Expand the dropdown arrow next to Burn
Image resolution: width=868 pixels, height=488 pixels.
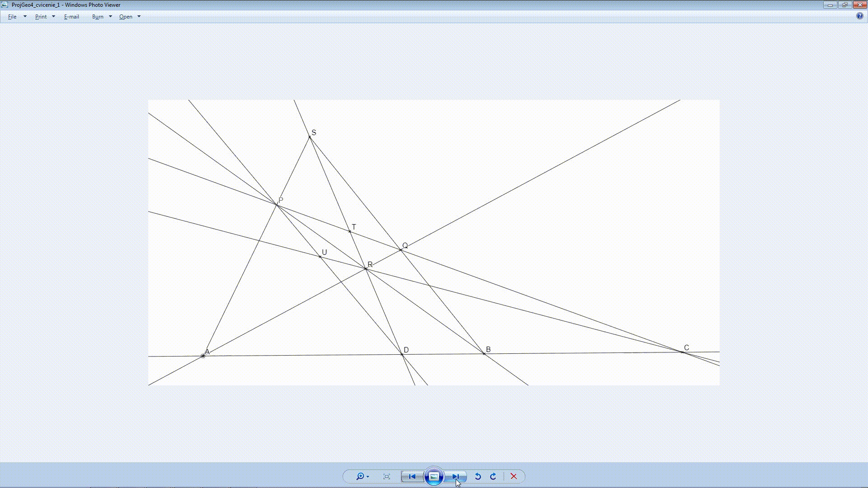click(110, 17)
